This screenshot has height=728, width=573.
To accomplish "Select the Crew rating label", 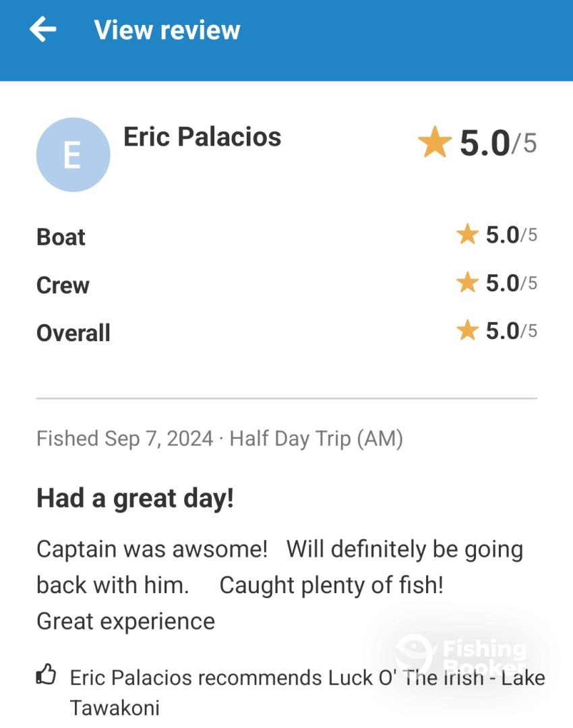I will coord(63,285).
